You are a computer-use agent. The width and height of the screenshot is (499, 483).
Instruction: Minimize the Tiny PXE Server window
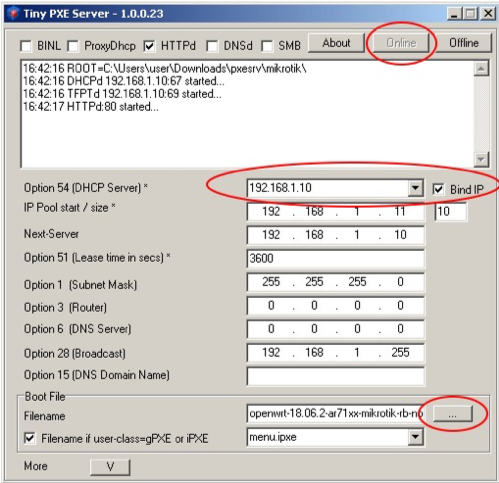(454, 14)
